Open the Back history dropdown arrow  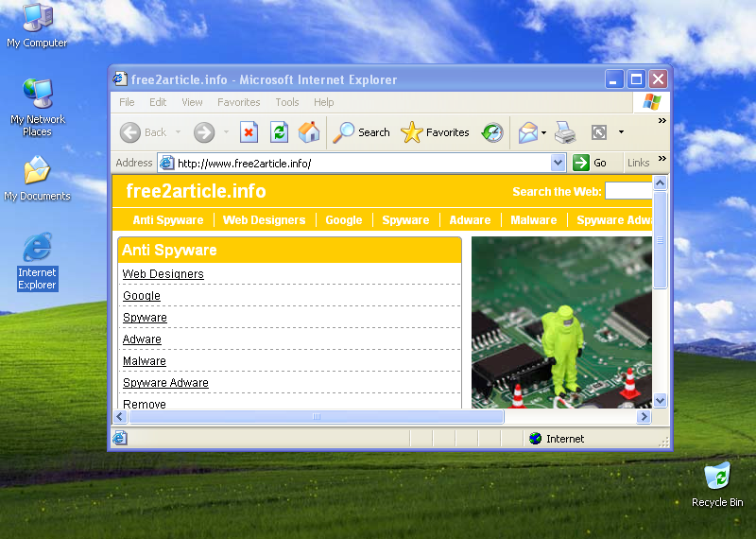click(178, 131)
